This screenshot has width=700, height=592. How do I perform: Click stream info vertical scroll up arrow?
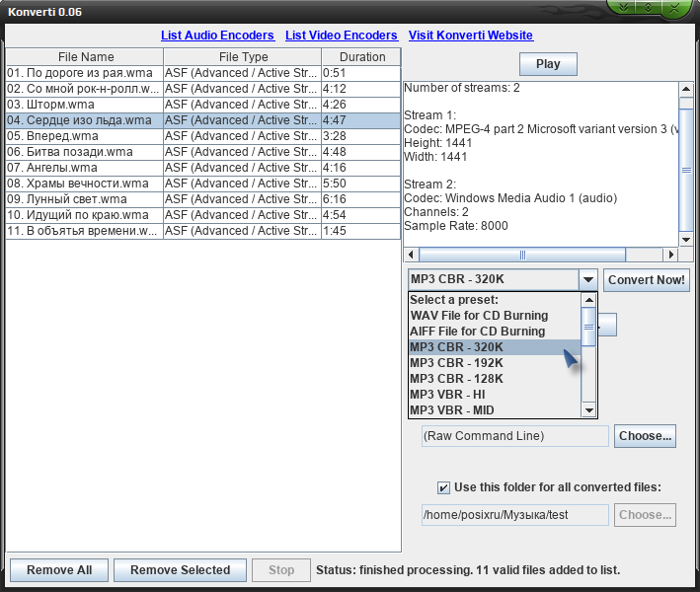tap(686, 89)
